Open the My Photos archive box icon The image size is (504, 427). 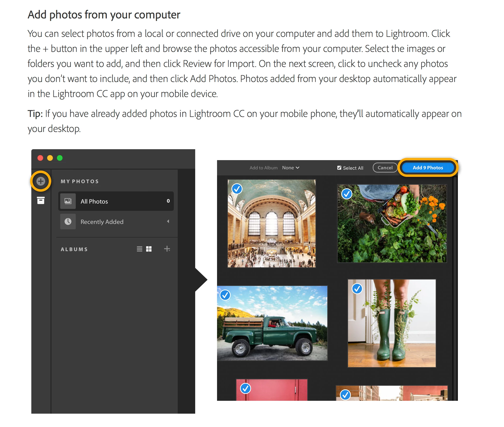coord(41,200)
